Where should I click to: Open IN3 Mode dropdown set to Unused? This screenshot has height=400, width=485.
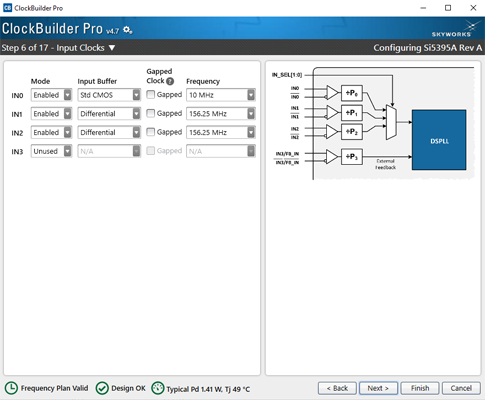tap(51, 151)
